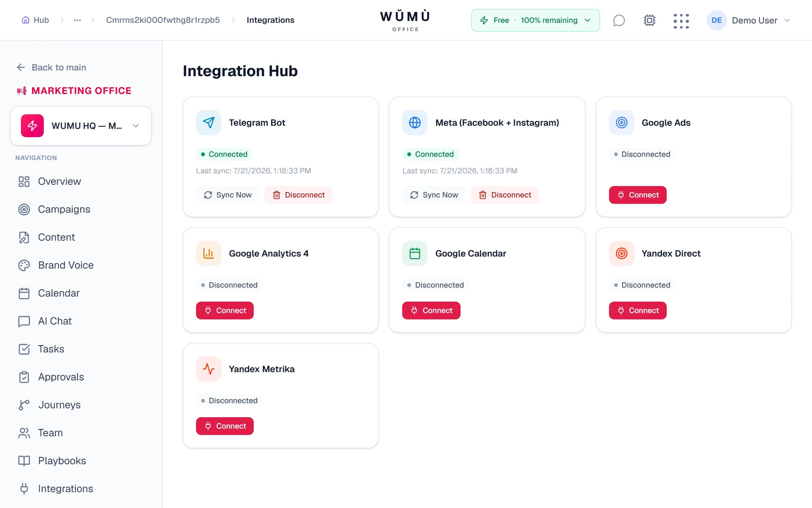The image size is (812, 508).
Task: Open AI Chat section
Action: 81,321
